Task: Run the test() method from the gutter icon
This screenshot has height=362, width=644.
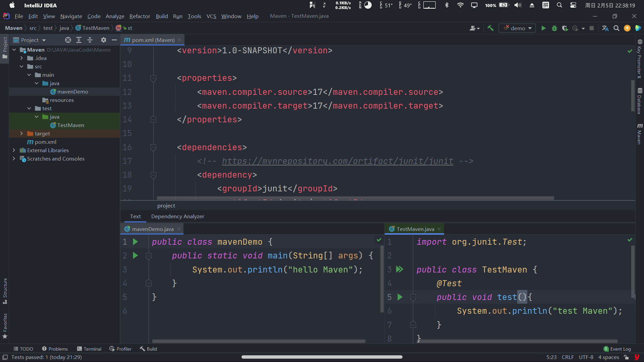Action: [x=400, y=297]
